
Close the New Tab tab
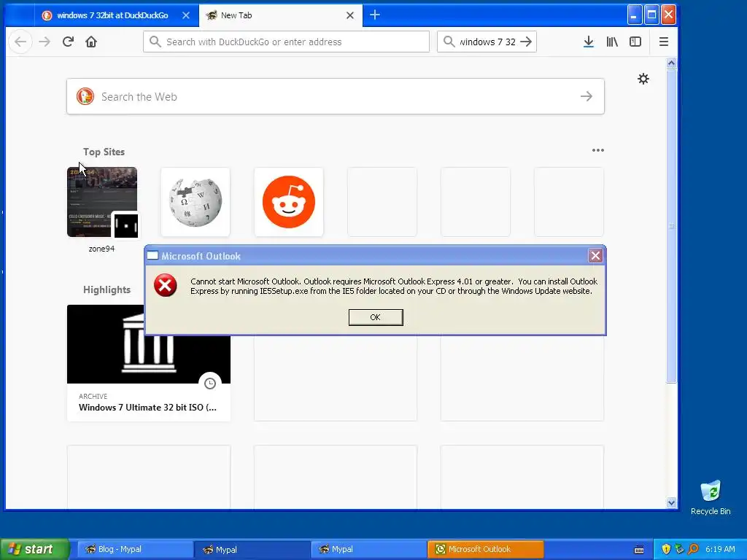pyautogui.click(x=349, y=15)
